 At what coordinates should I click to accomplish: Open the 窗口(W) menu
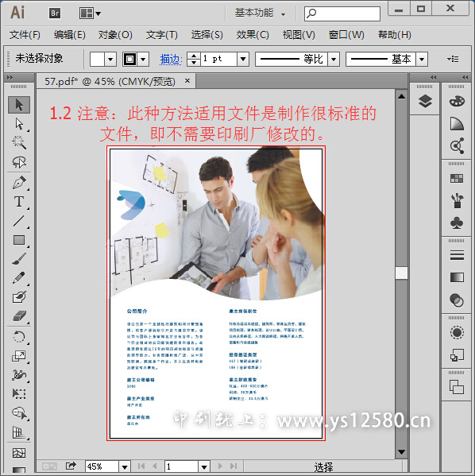(x=346, y=35)
